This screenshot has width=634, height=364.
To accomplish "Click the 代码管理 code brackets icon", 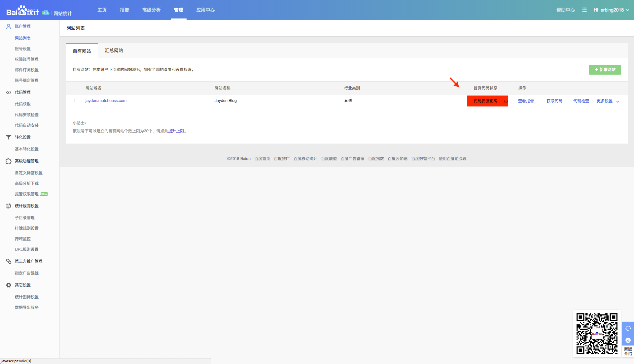I will 9,92.
